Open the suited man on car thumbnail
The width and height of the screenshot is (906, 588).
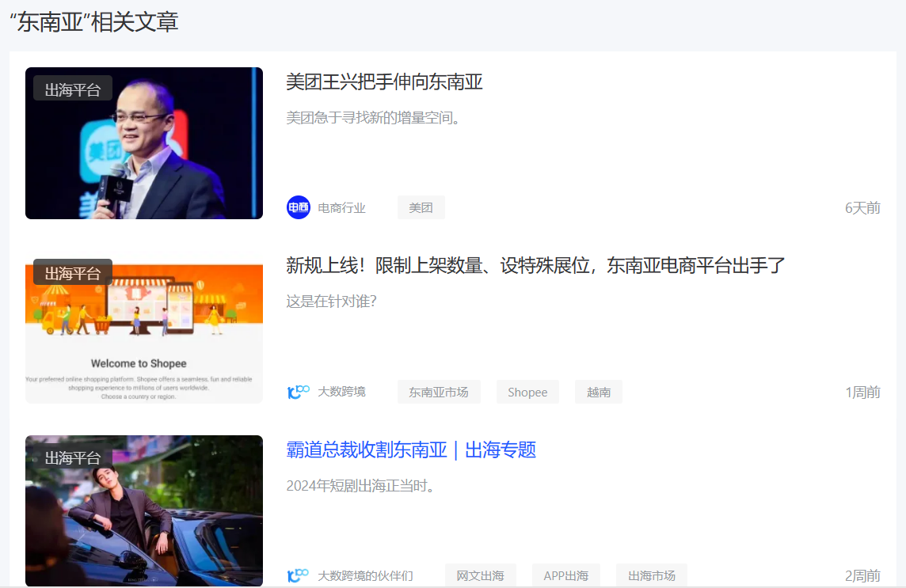pos(144,511)
